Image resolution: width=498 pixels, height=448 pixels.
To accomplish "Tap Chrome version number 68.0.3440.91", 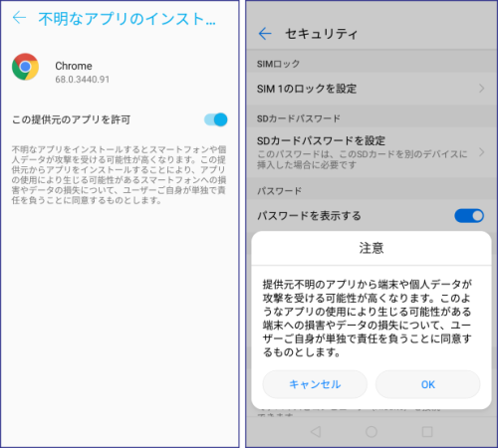I will coord(82,80).
